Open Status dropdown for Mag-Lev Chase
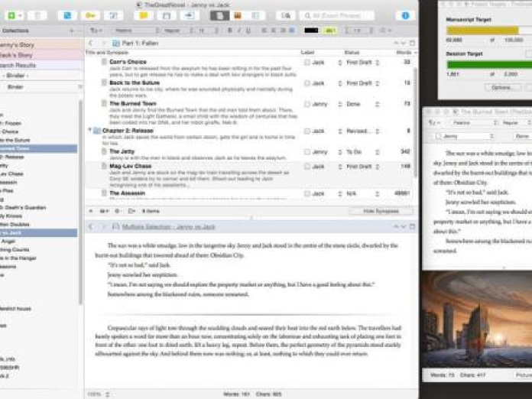This screenshot has height=399, width=532. 362,167
